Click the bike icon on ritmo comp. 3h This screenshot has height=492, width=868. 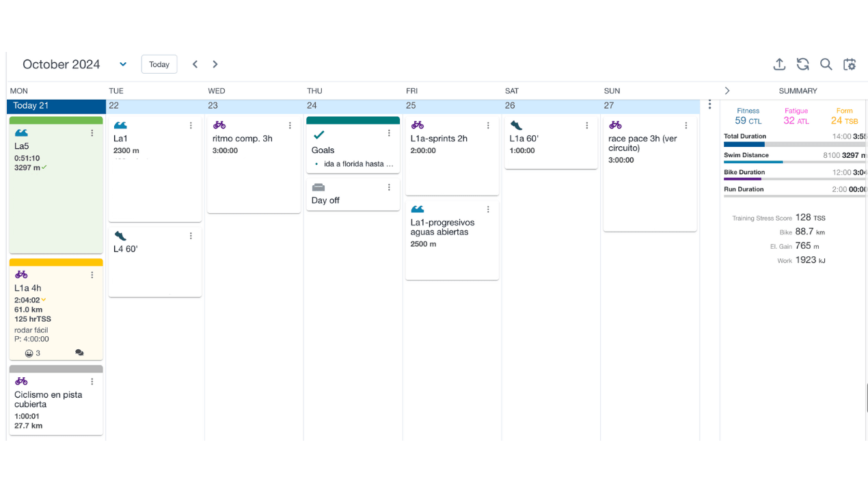click(219, 125)
